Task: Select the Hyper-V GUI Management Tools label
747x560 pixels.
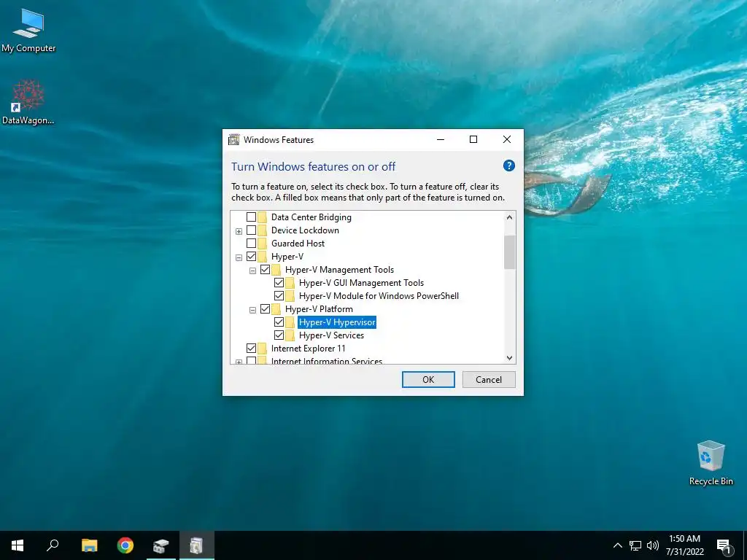Action: [361, 283]
